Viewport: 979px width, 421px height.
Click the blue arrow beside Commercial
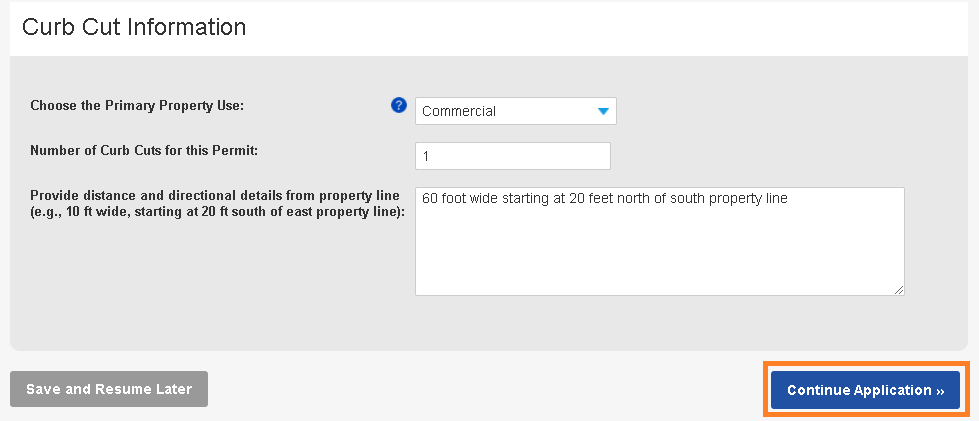[603, 111]
